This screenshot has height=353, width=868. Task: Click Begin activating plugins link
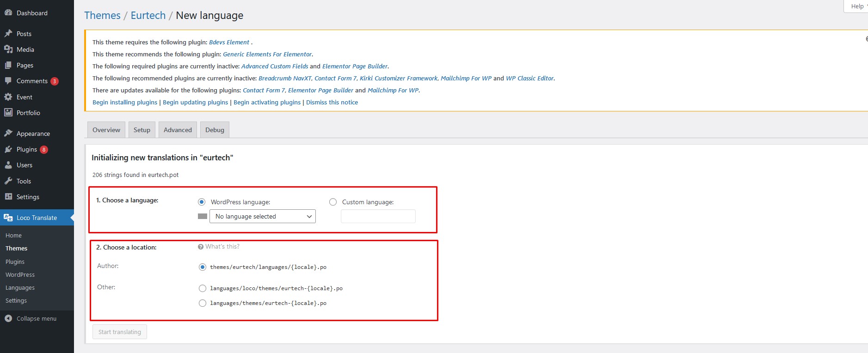[x=267, y=102]
